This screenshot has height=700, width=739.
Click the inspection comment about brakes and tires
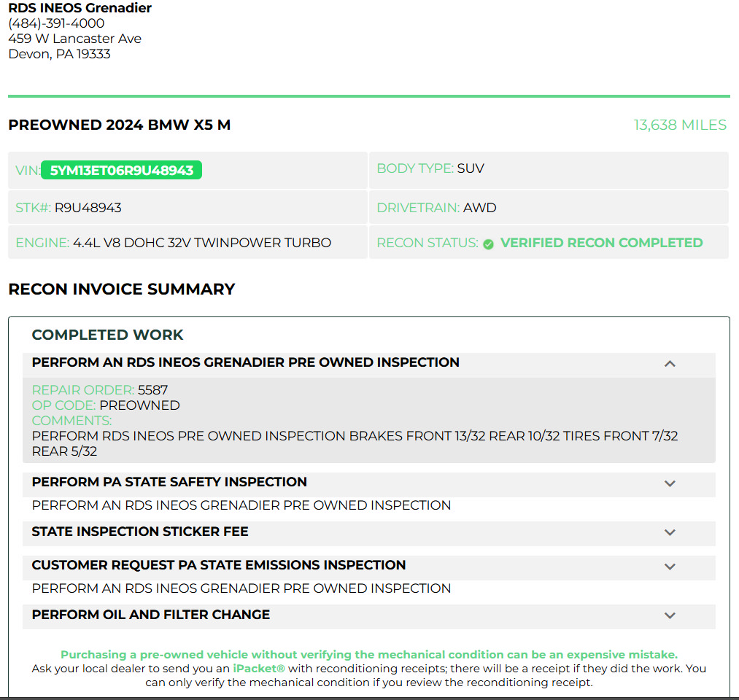[x=355, y=443]
